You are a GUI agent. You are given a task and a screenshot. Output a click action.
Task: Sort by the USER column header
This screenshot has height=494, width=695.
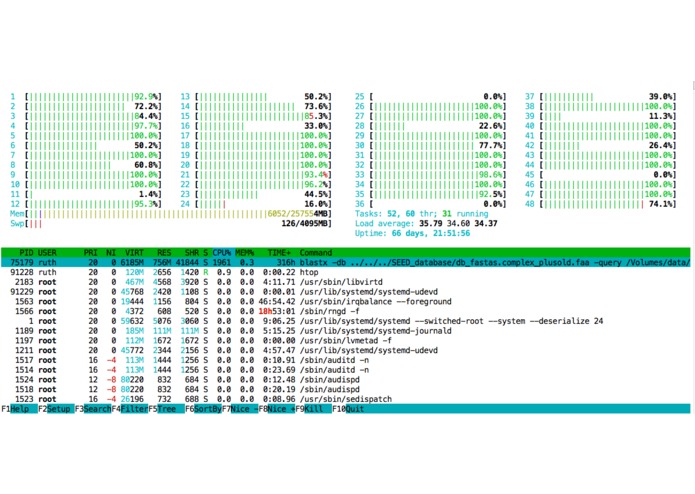pos(47,253)
